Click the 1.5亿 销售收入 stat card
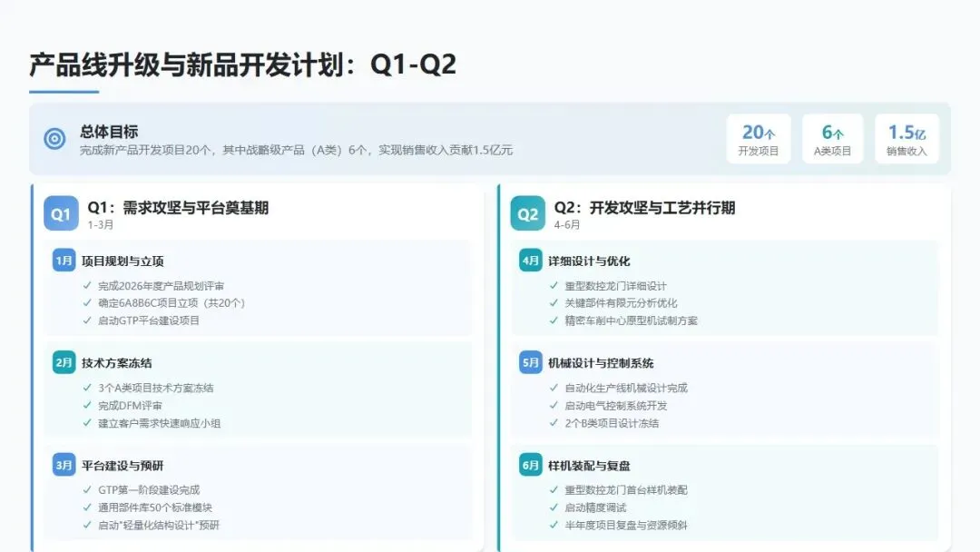 click(x=906, y=139)
